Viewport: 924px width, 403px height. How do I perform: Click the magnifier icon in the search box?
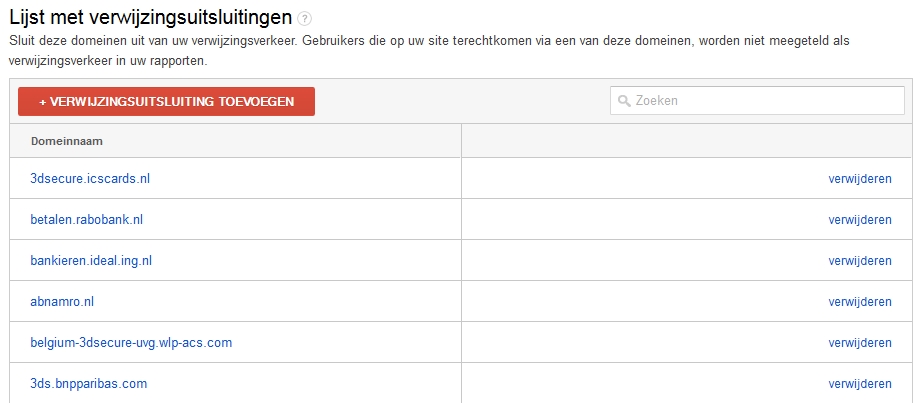pos(624,101)
